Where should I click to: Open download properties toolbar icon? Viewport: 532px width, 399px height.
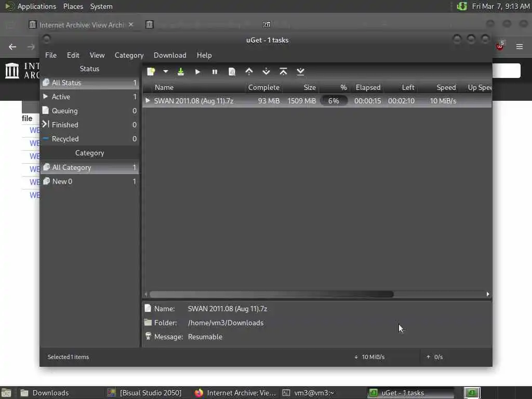(232, 72)
